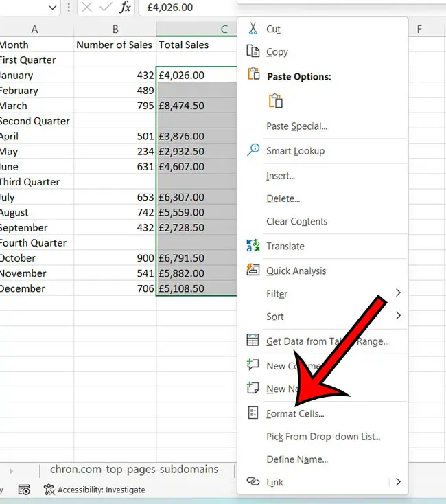Click the Cut scissors icon
446x504 pixels.
tap(253, 29)
